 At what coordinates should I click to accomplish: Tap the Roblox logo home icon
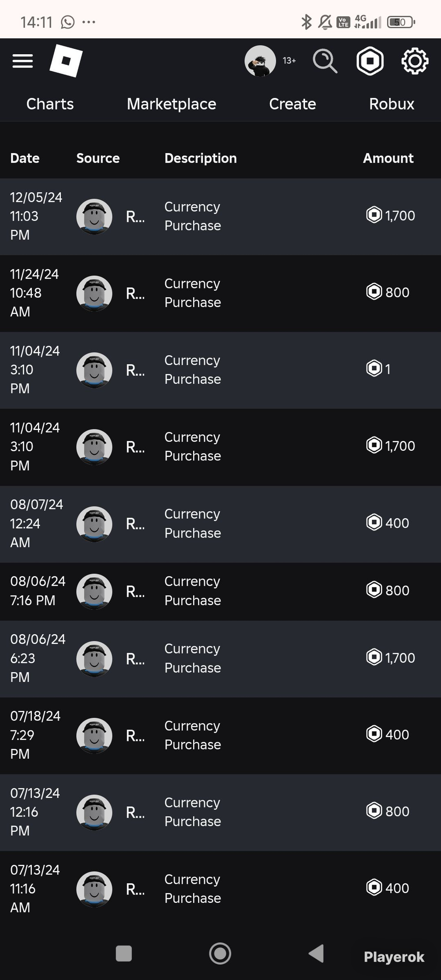[x=66, y=61]
